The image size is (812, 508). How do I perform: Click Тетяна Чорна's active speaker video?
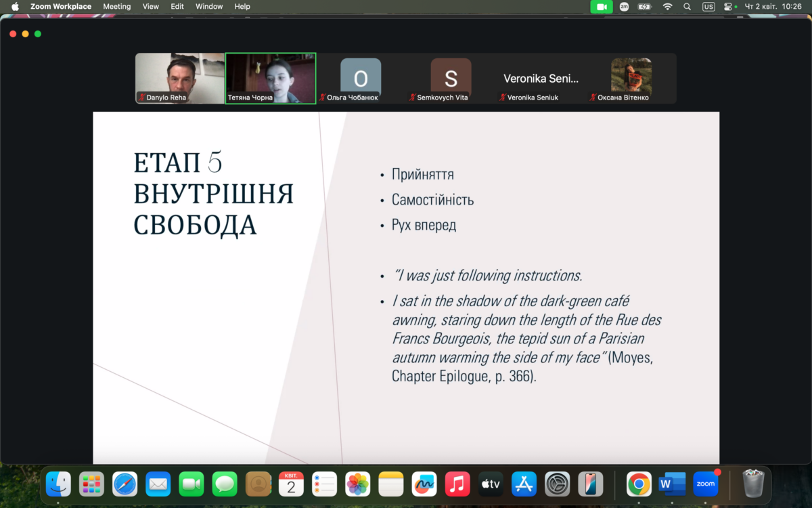tap(271, 78)
